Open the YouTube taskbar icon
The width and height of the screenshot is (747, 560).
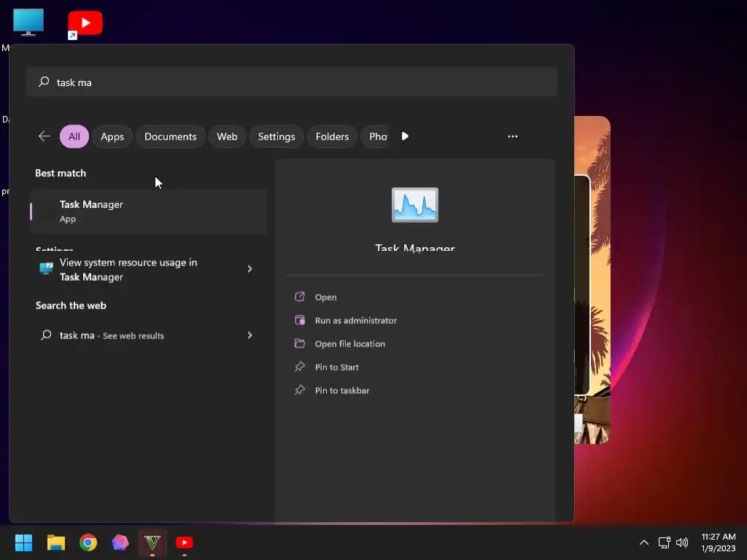(x=185, y=542)
